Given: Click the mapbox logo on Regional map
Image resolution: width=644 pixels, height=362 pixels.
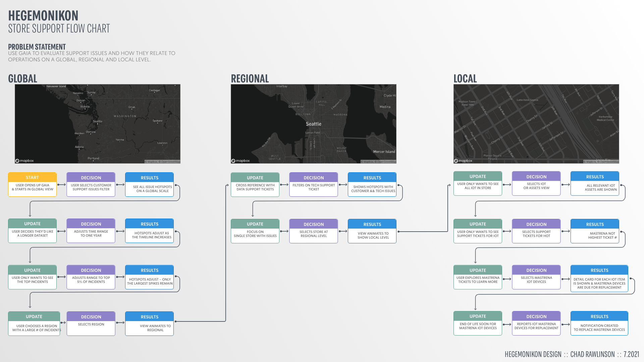Looking at the screenshot, I should [240, 161].
